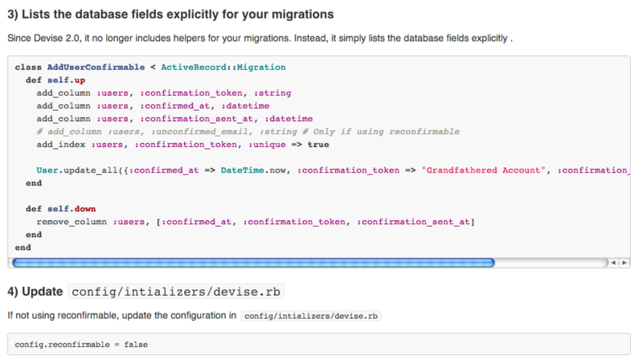This screenshot has width=643, height=364.
Task: Click the add_index :confirmation_token line
Action: (182, 145)
